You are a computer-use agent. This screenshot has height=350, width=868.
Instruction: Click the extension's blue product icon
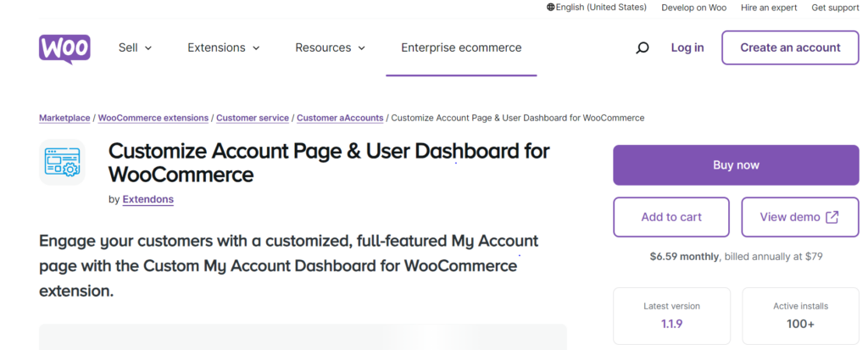tap(62, 162)
